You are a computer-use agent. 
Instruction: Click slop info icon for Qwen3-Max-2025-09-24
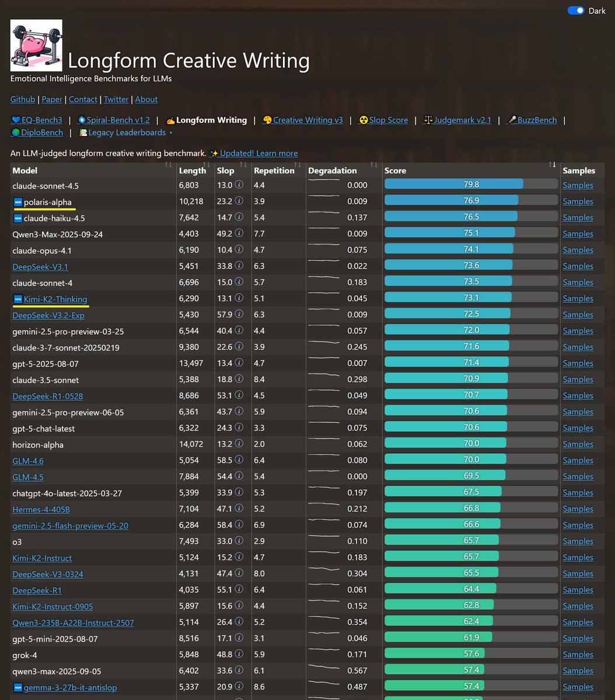click(x=239, y=233)
